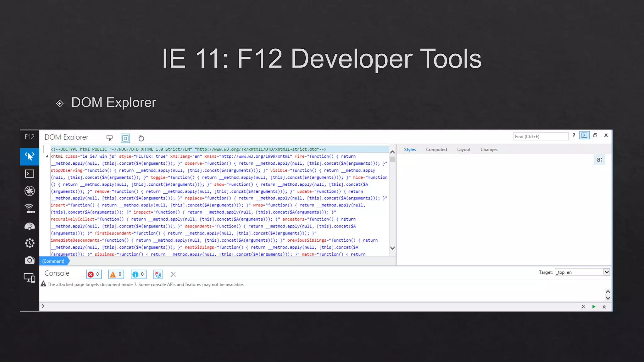Toggle the console errors filter showing 0
Image resolution: width=644 pixels, height=362 pixels.
click(94, 274)
